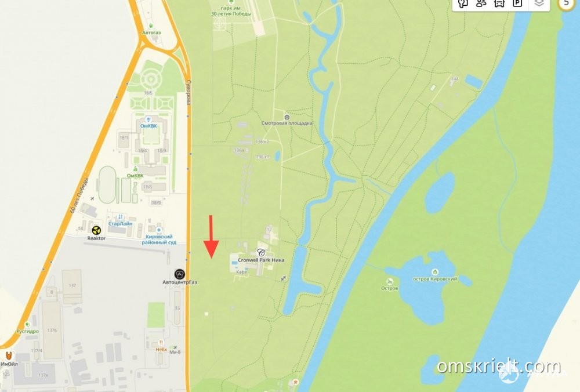Open the Helix restaurant marker
580x392 pixels.
point(161,343)
